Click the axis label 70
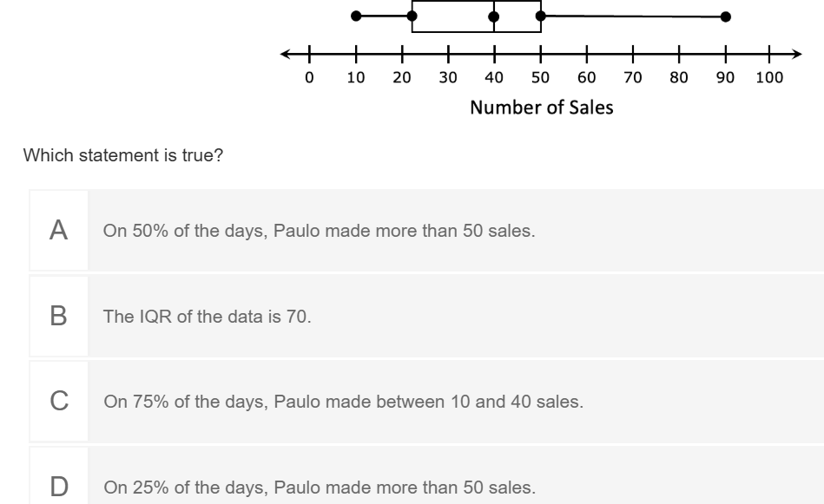The height and width of the screenshot is (504, 824). [x=633, y=78]
